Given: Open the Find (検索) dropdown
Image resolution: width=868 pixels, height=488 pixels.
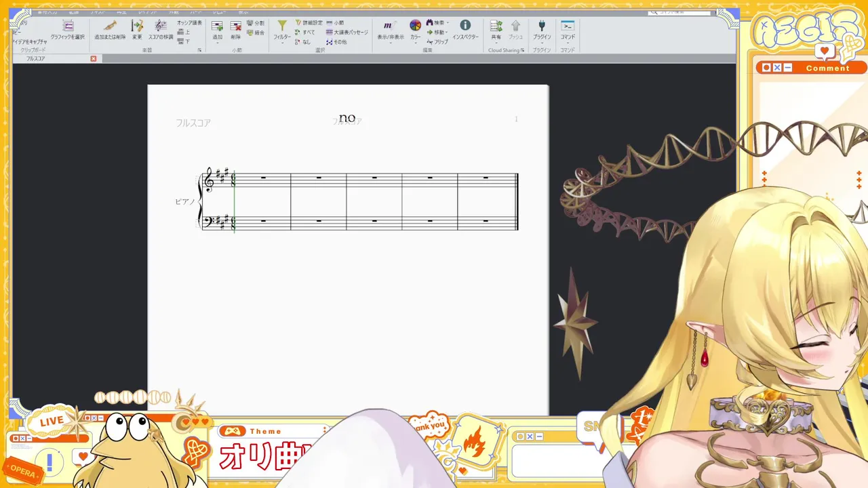Looking at the screenshot, I should [437, 23].
